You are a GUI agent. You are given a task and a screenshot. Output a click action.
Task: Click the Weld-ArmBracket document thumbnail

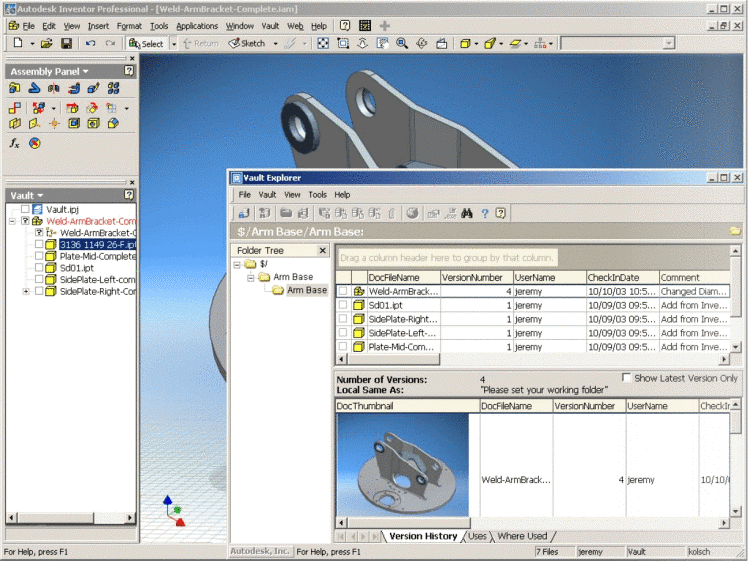click(x=403, y=465)
